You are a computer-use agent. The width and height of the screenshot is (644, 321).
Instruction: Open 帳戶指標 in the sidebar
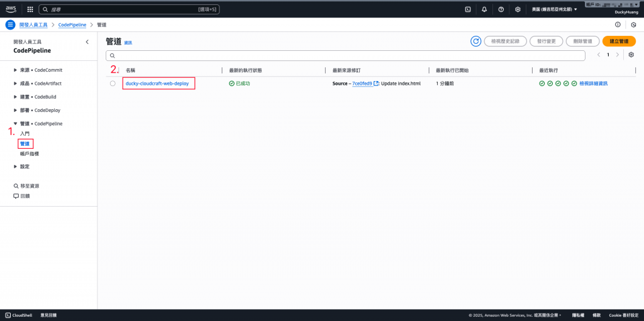pyautogui.click(x=30, y=153)
